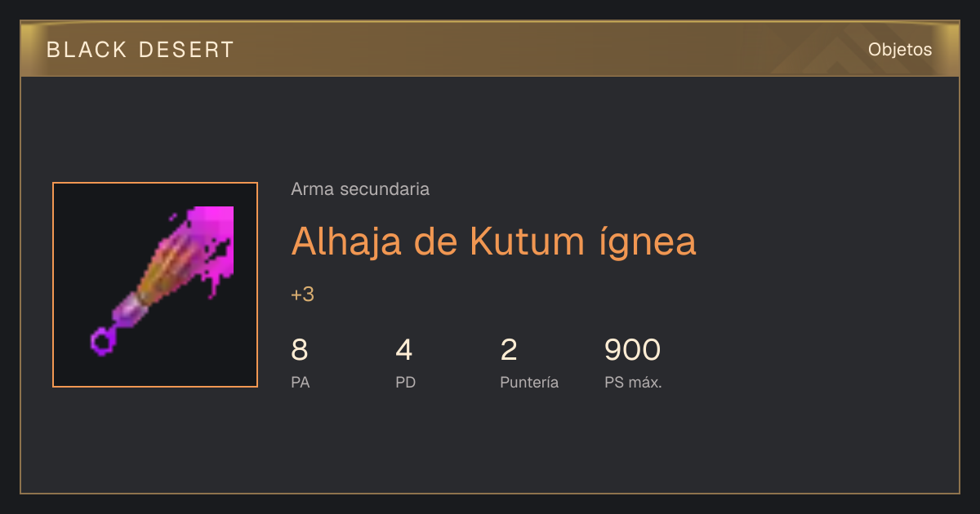Click the Puntería value 2
The image size is (980, 514).
[509, 350]
